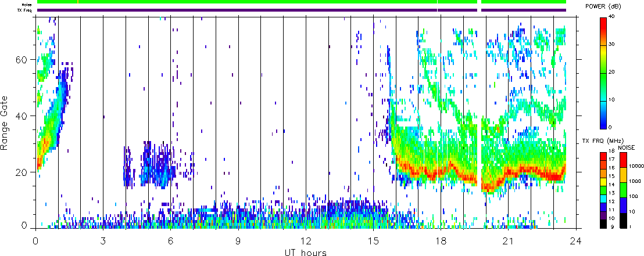Click the 3 tick on UT hours axis

click(x=103, y=240)
